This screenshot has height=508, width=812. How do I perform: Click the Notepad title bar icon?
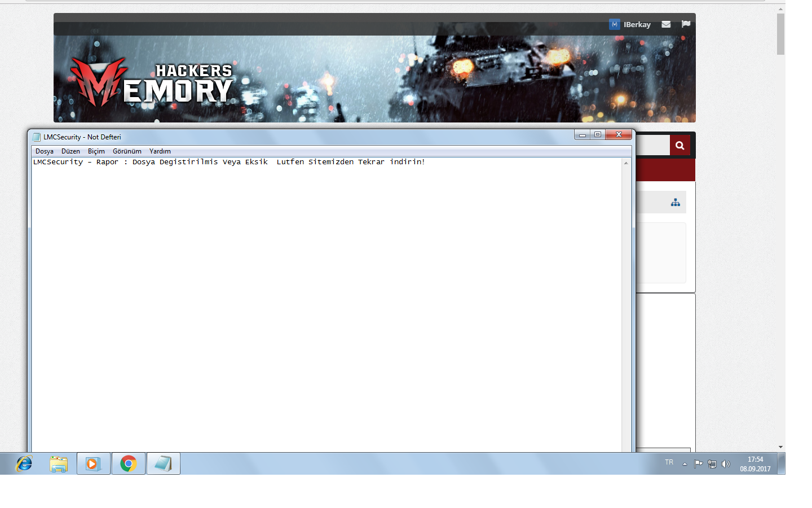[37, 137]
